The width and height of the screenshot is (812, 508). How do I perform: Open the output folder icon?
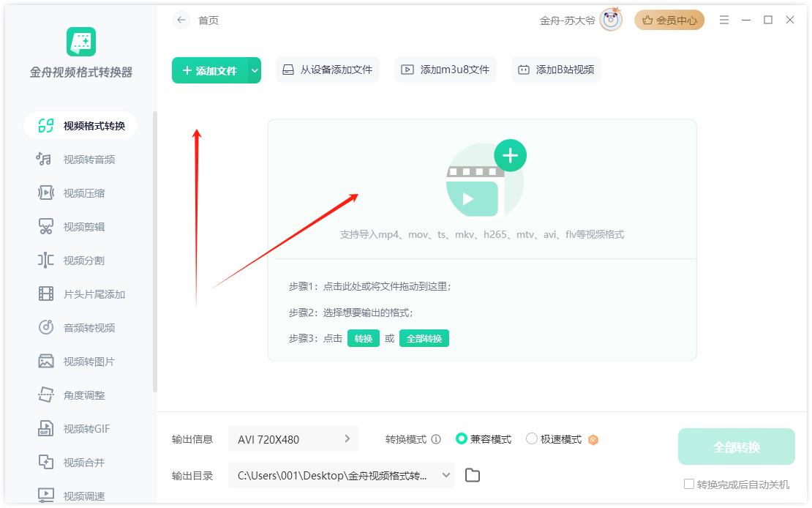tap(473, 476)
